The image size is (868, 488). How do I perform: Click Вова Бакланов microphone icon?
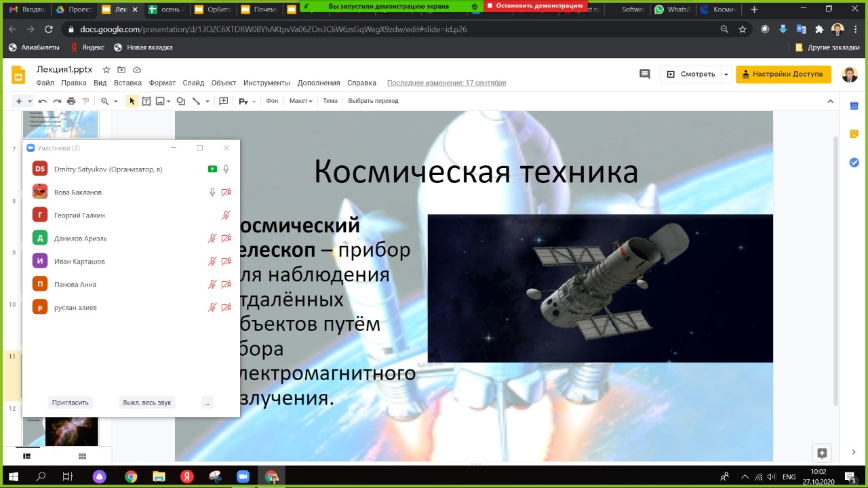(212, 192)
